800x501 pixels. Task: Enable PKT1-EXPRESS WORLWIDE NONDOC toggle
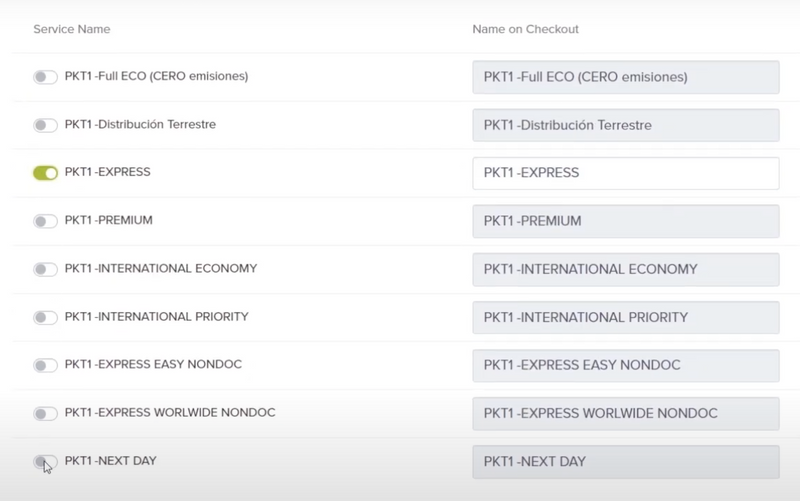coord(45,413)
